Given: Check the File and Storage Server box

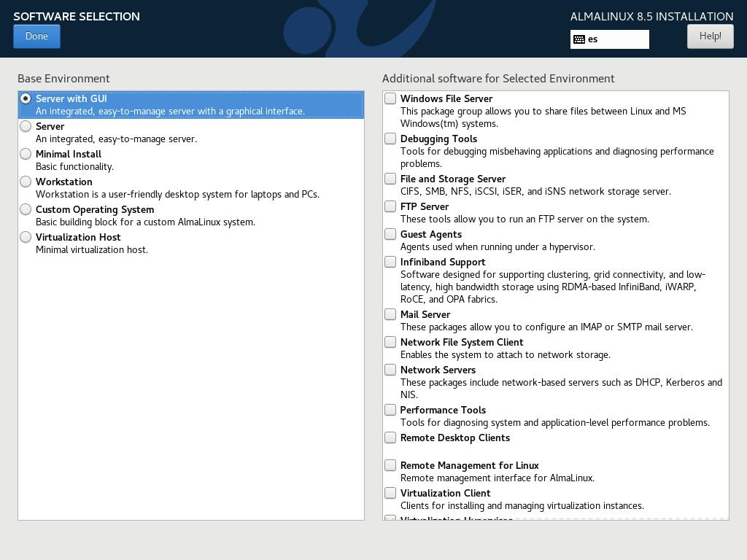Looking at the screenshot, I should [390, 179].
